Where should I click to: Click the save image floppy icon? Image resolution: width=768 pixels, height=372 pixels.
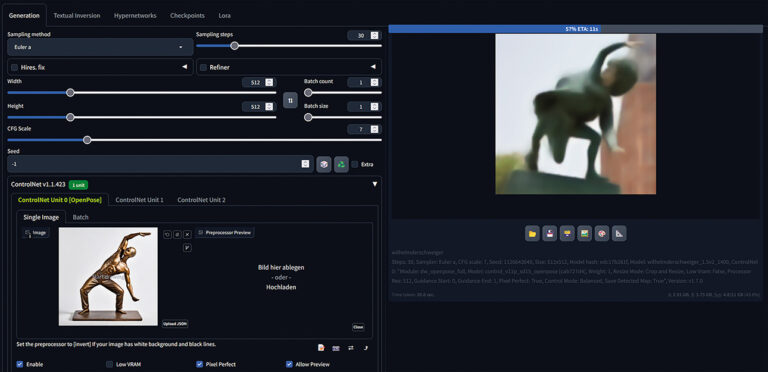click(550, 233)
